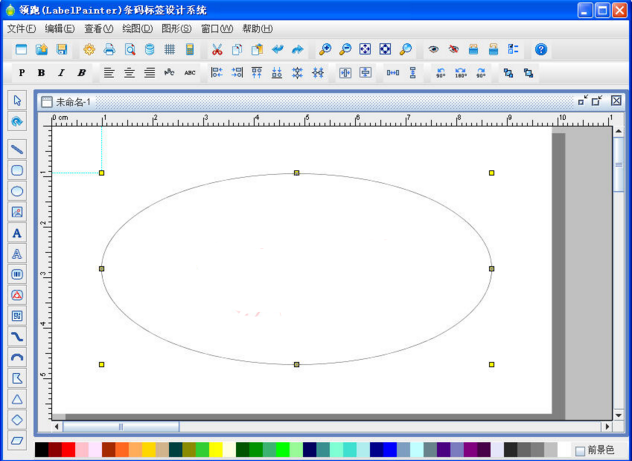Select the diamond shape tool
Screen dimensions: 632x461
(x=17, y=420)
